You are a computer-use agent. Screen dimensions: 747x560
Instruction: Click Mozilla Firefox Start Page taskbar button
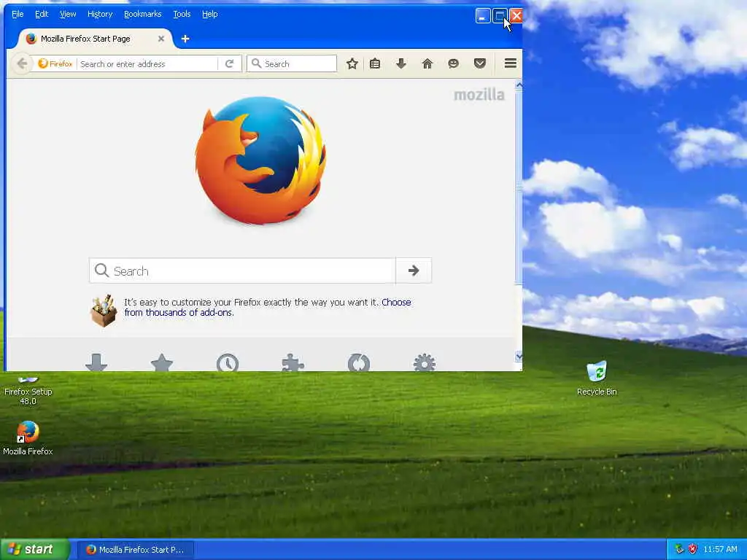135,550
